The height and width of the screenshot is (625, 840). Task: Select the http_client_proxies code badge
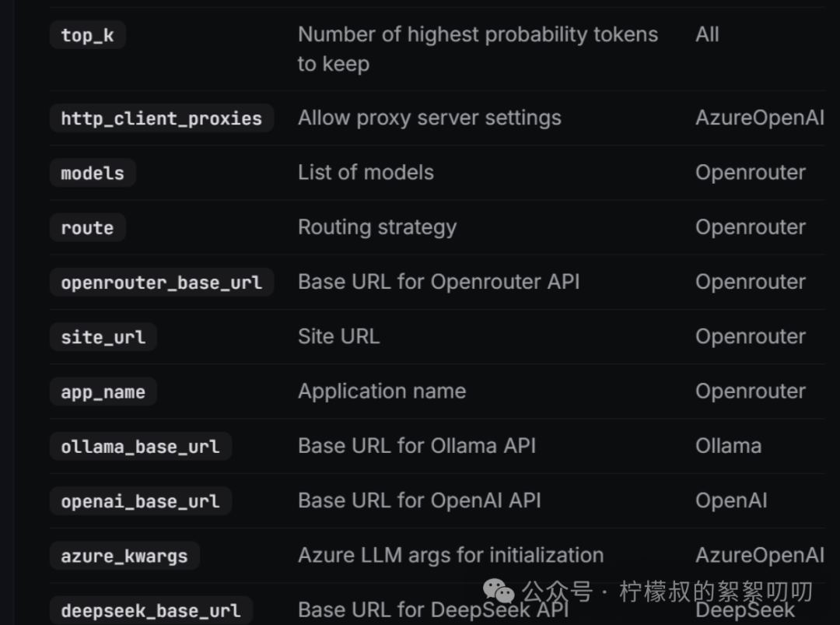coord(161,118)
